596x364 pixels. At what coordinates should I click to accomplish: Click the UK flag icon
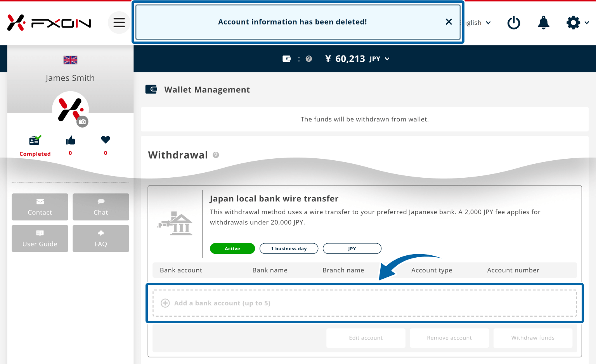pos(70,60)
